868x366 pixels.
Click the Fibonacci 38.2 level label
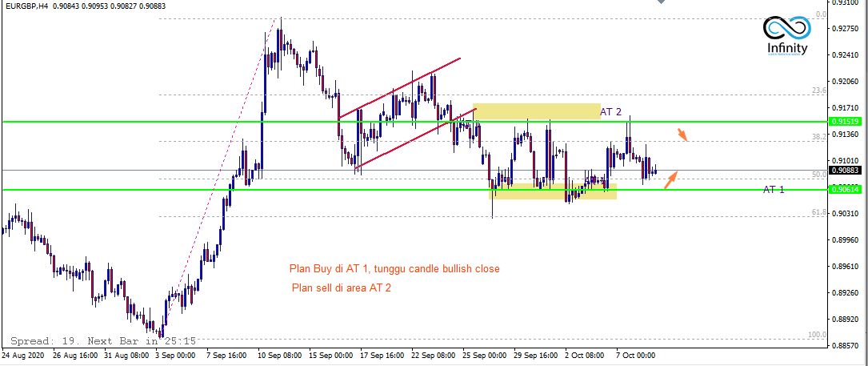[x=819, y=136]
